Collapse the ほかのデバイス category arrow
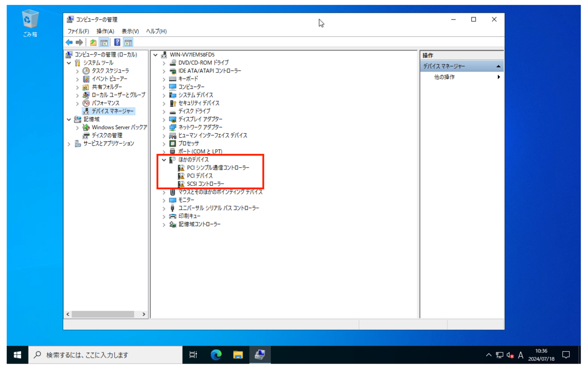588x371 pixels. point(164,160)
